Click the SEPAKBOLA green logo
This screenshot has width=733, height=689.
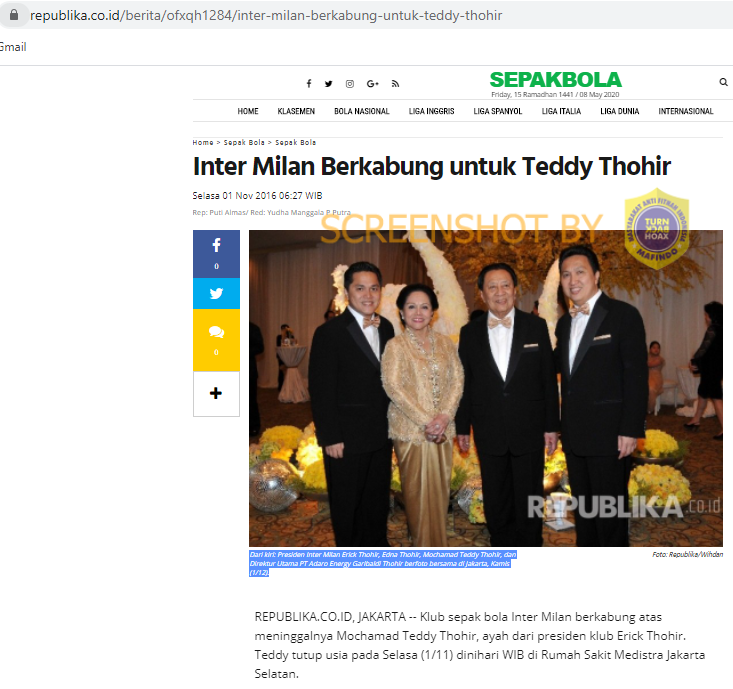555,79
